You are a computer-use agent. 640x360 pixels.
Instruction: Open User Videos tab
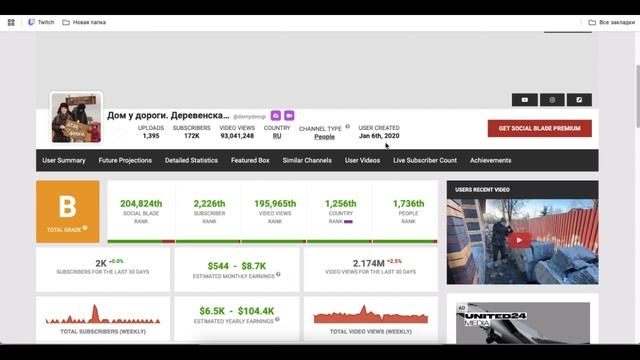point(362,160)
